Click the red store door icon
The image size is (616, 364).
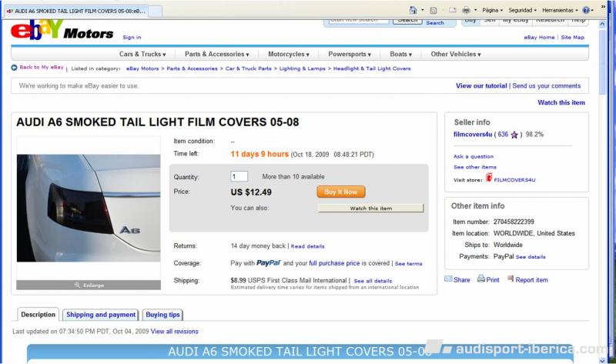click(489, 178)
